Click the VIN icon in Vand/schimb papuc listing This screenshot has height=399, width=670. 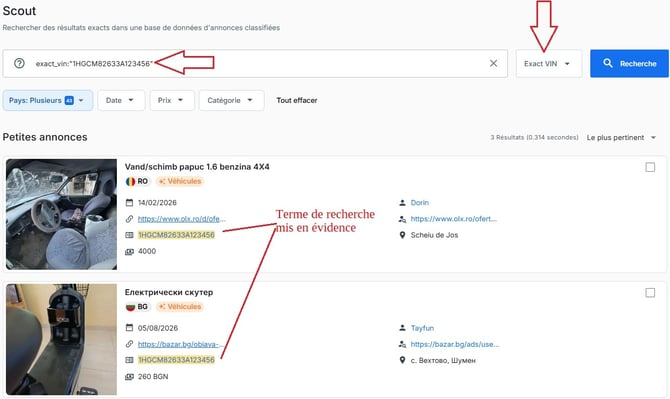coord(129,235)
